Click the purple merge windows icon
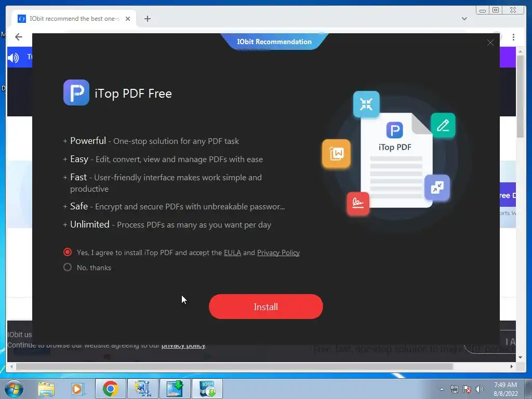532x399 pixels. (437, 187)
